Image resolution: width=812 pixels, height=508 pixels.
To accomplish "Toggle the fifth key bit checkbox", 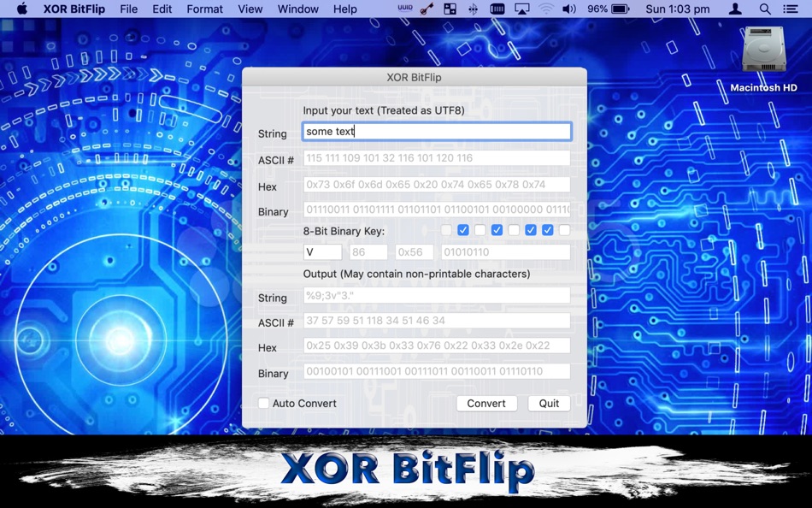I will 514,230.
